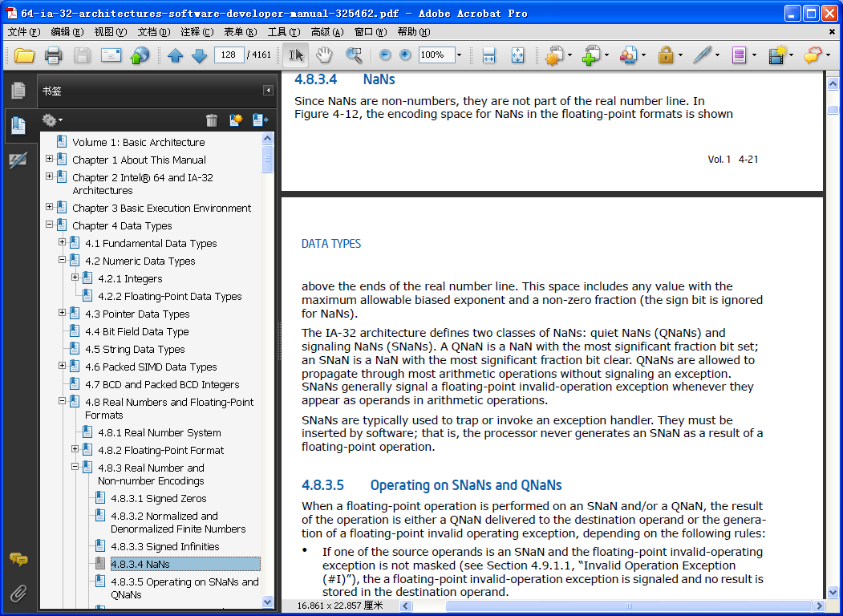Collapse the bookmarks panel arrow button

268,91
